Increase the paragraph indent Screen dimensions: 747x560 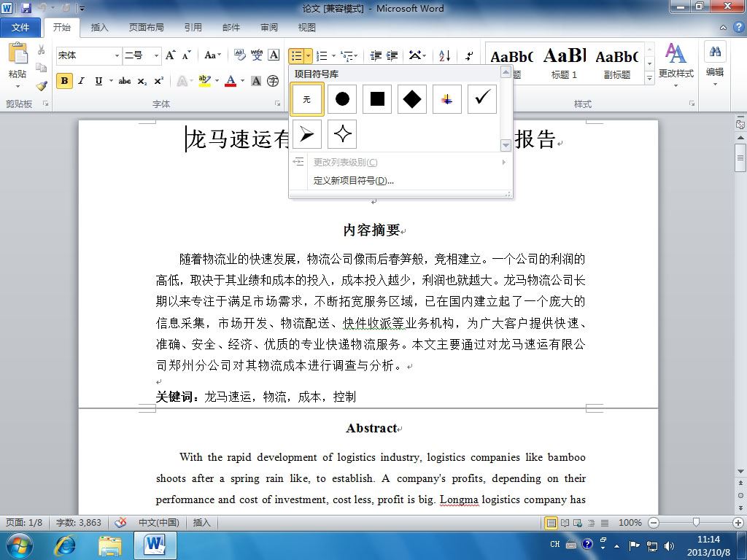point(392,56)
